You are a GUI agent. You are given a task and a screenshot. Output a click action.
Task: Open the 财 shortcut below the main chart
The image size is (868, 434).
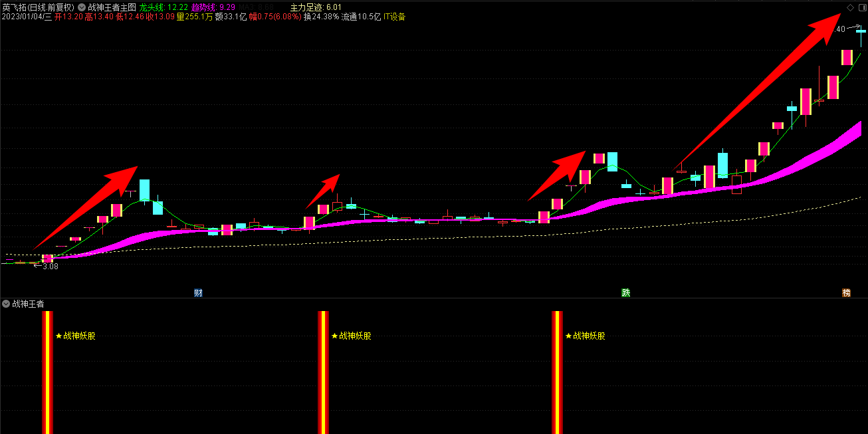[197, 292]
